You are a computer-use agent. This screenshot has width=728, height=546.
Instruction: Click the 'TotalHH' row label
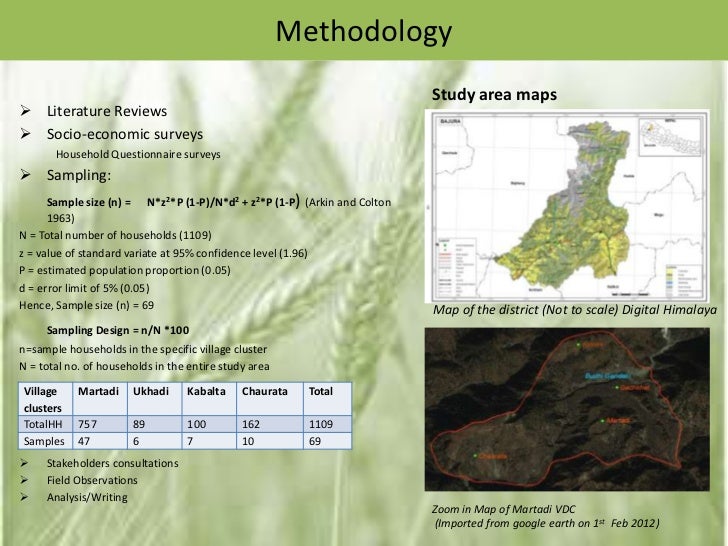pyautogui.click(x=45, y=424)
